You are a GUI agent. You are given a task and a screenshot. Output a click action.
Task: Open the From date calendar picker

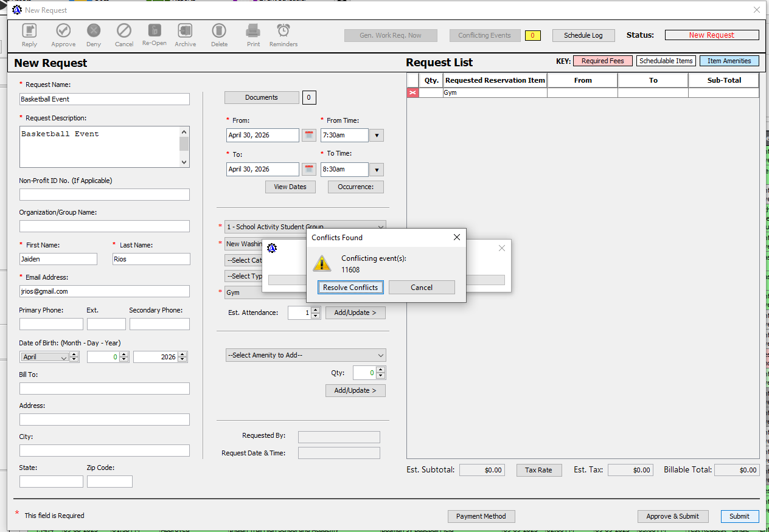tap(309, 135)
